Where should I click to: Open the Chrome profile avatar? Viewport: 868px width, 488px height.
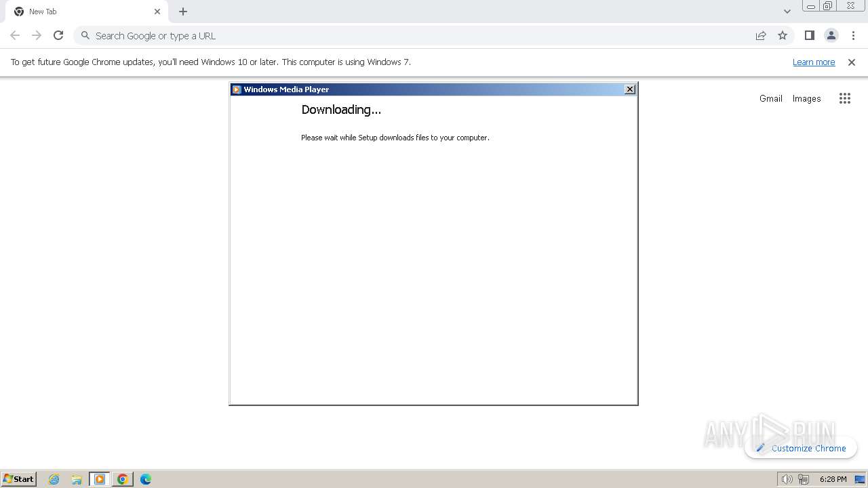[x=831, y=35]
